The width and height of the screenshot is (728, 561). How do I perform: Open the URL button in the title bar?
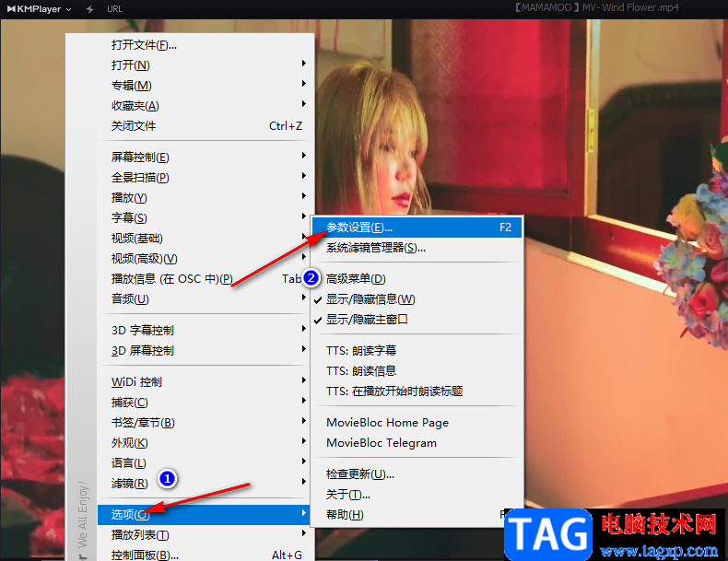tap(114, 9)
